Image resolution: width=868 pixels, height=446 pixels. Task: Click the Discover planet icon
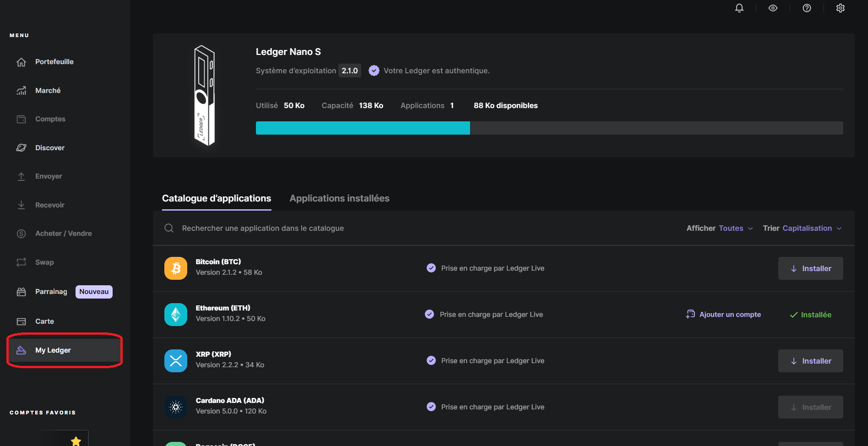pos(22,148)
